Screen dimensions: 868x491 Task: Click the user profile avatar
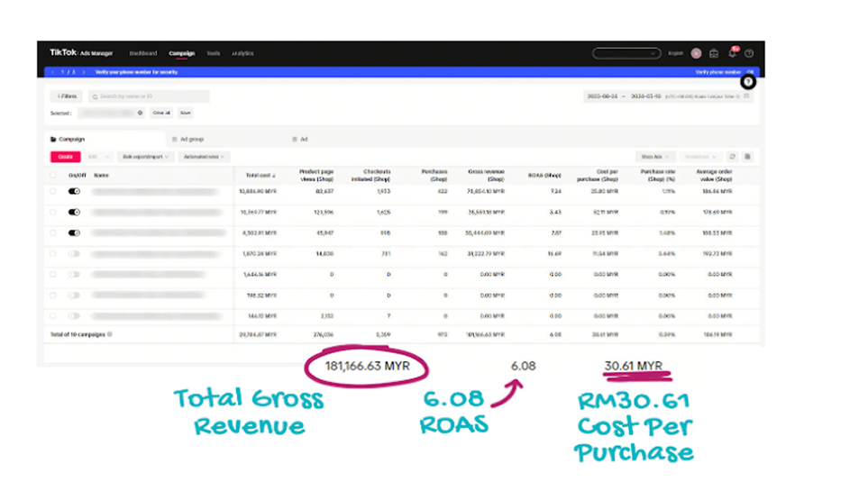(x=696, y=53)
